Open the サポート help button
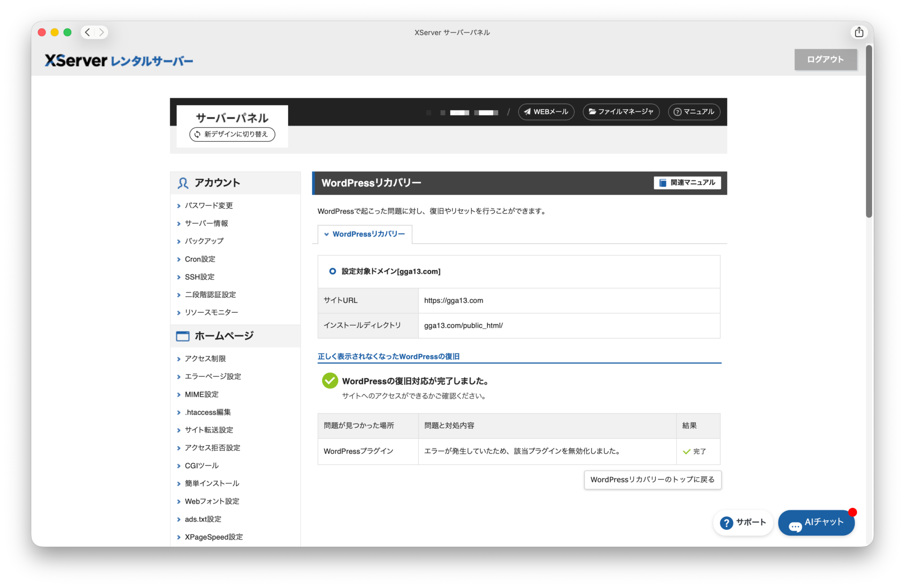Image resolution: width=905 pixels, height=588 pixels. click(x=743, y=523)
